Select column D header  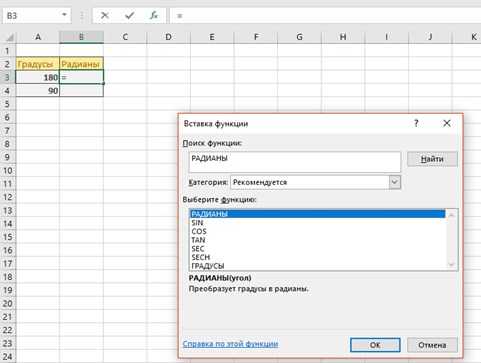pos(168,37)
